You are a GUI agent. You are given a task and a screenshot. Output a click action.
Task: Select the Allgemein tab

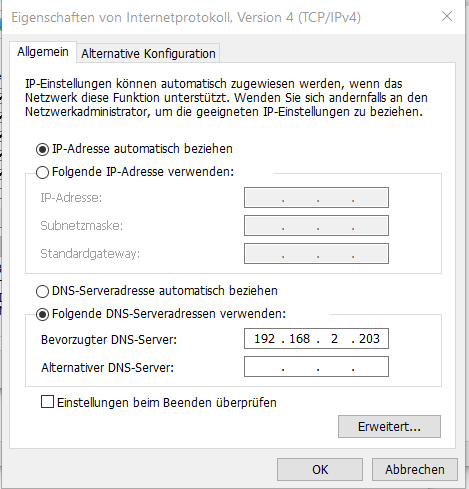pos(43,52)
